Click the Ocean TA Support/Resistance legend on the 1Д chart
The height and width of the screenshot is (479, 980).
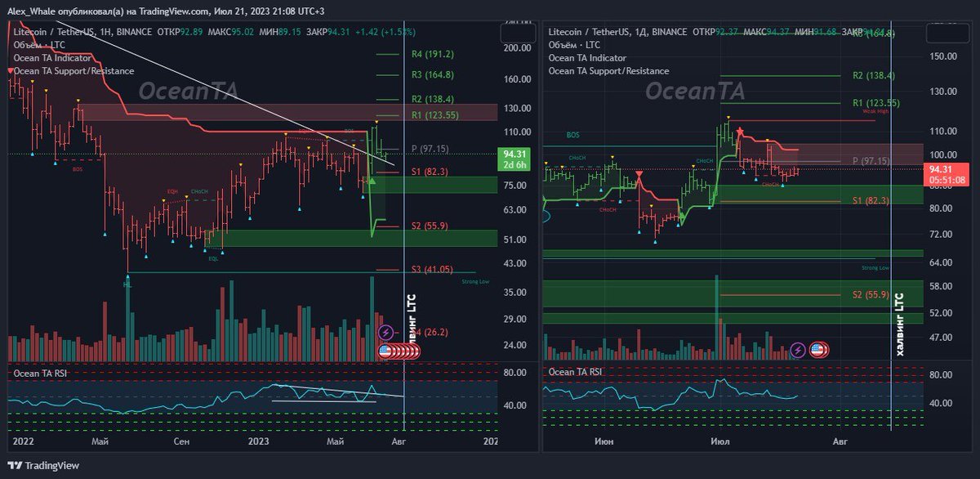tap(609, 71)
